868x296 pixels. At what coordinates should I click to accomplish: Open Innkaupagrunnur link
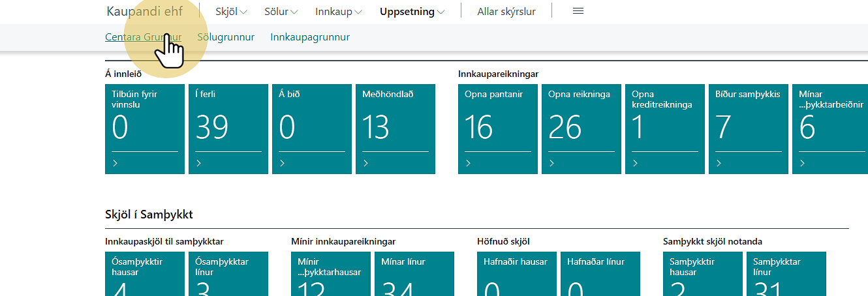310,37
